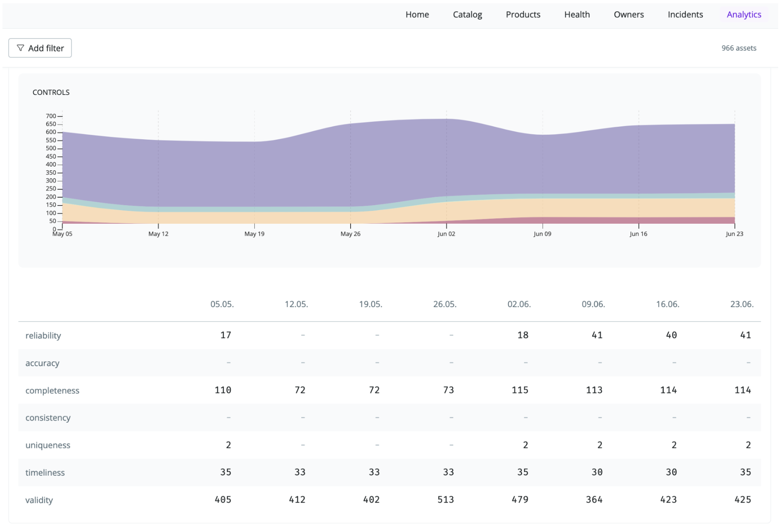Navigate to the Owners tab
Screen dimensions: 779x532
click(629, 15)
